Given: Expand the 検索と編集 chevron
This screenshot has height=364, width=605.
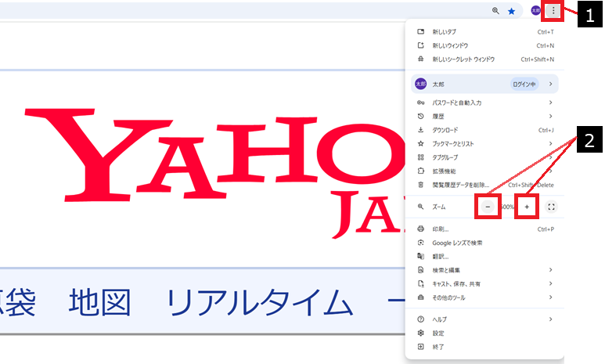Looking at the screenshot, I should coord(550,270).
